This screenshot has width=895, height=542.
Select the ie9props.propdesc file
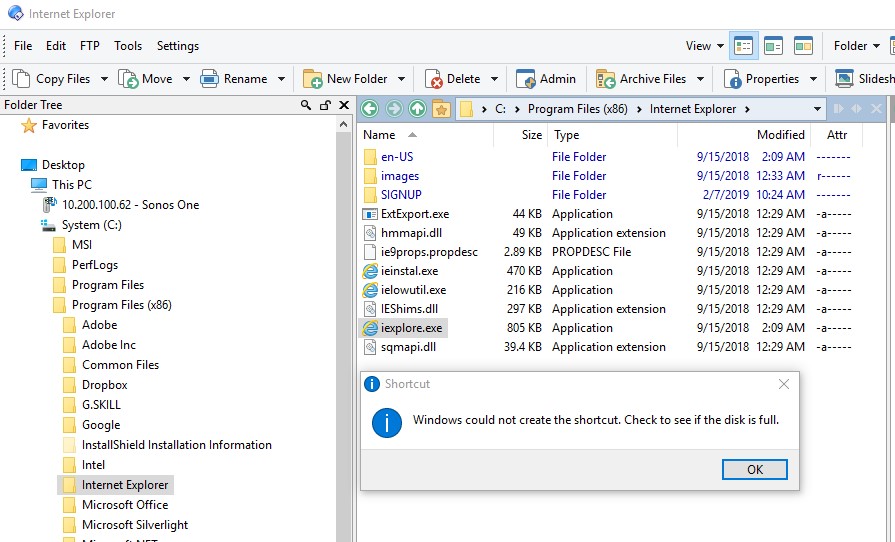pos(429,252)
